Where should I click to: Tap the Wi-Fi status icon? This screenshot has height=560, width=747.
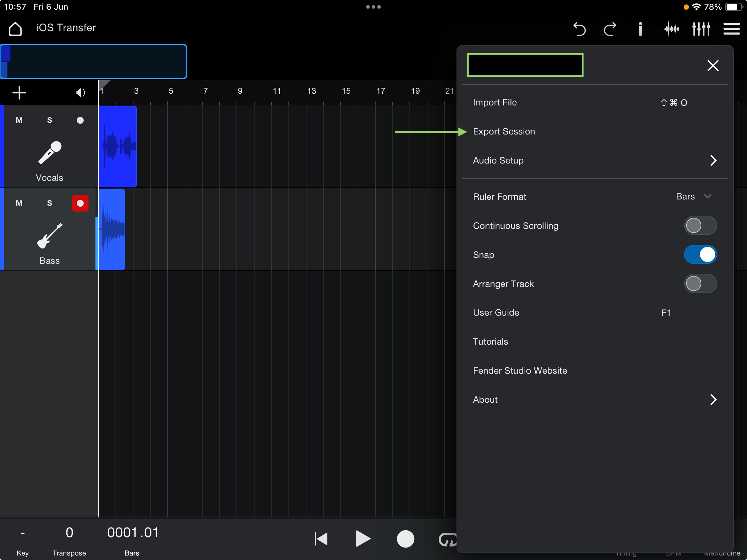697,7
